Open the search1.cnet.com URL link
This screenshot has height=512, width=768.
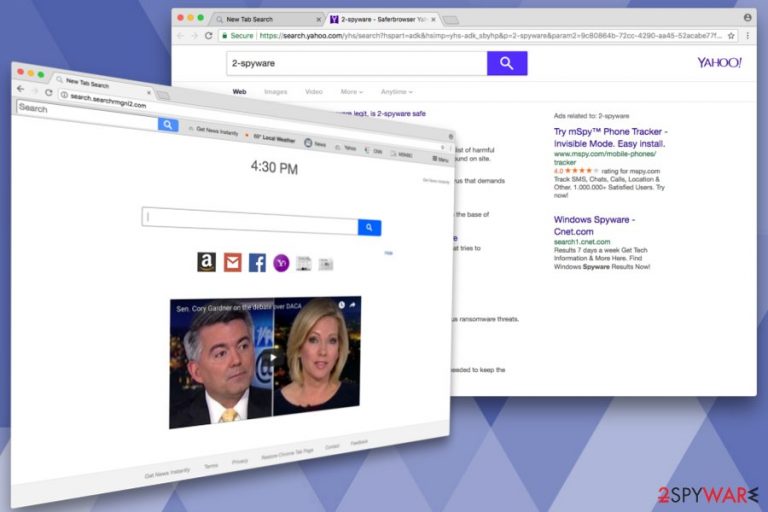pos(582,242)
